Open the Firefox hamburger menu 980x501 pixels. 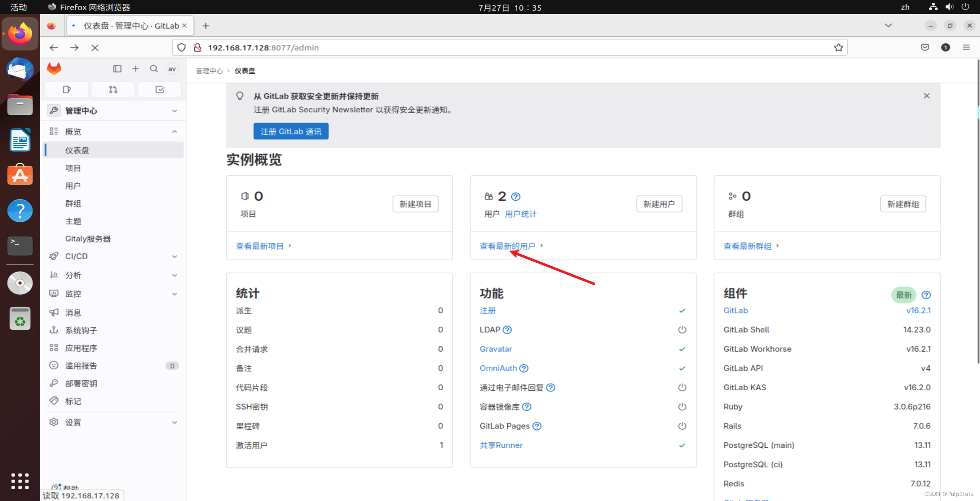coord(966,48)
